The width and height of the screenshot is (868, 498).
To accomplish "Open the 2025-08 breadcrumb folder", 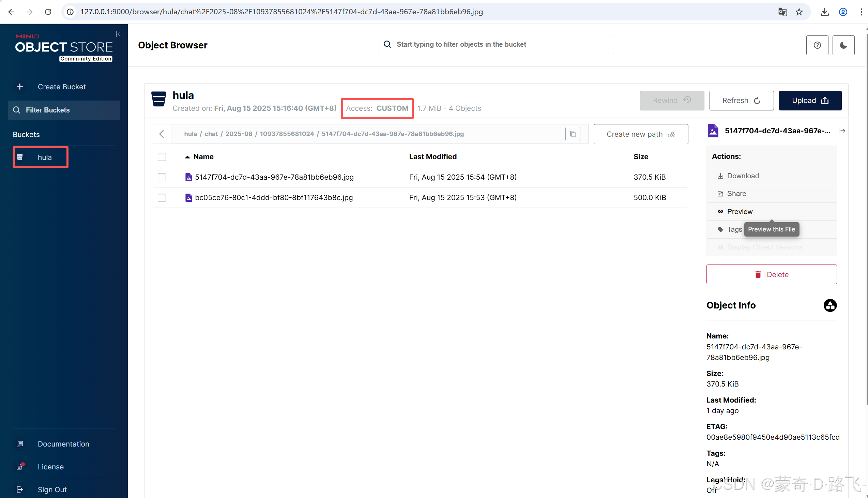I will (239, 134).
